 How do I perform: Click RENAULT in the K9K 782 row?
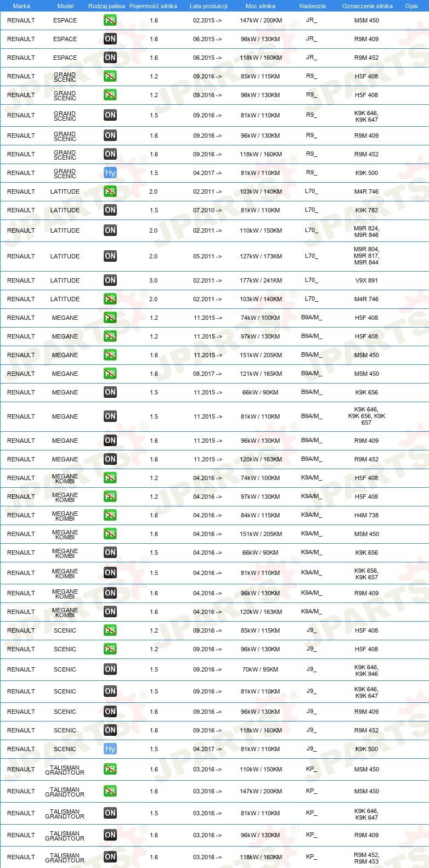coord(21,210)
